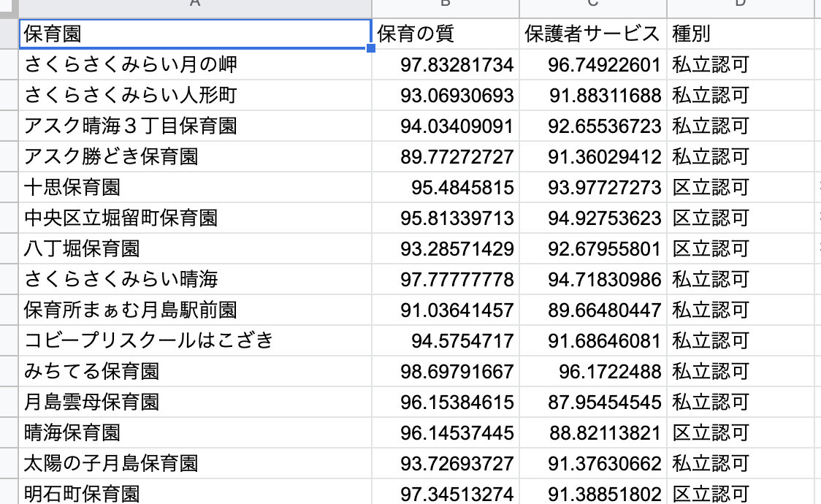Click cell 保育所まぁむ月島駅前園

click(x=195, y=310)
